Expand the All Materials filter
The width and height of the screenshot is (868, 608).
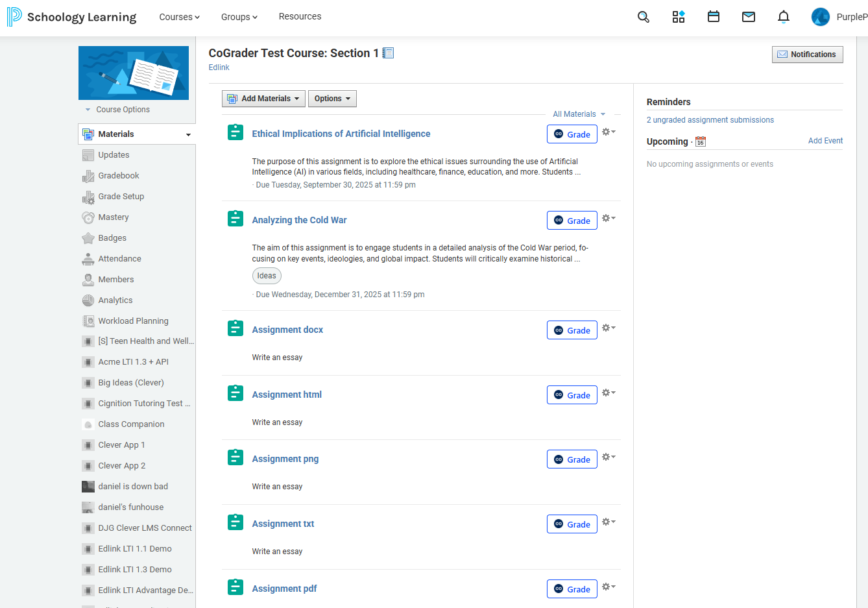point(579,114)
